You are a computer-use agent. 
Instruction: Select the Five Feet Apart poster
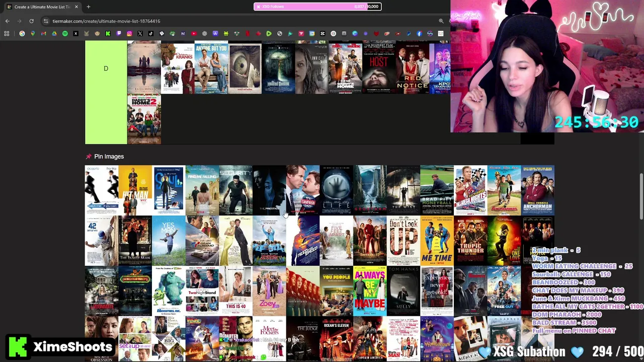pyautogui.click(x=336, y=240)
